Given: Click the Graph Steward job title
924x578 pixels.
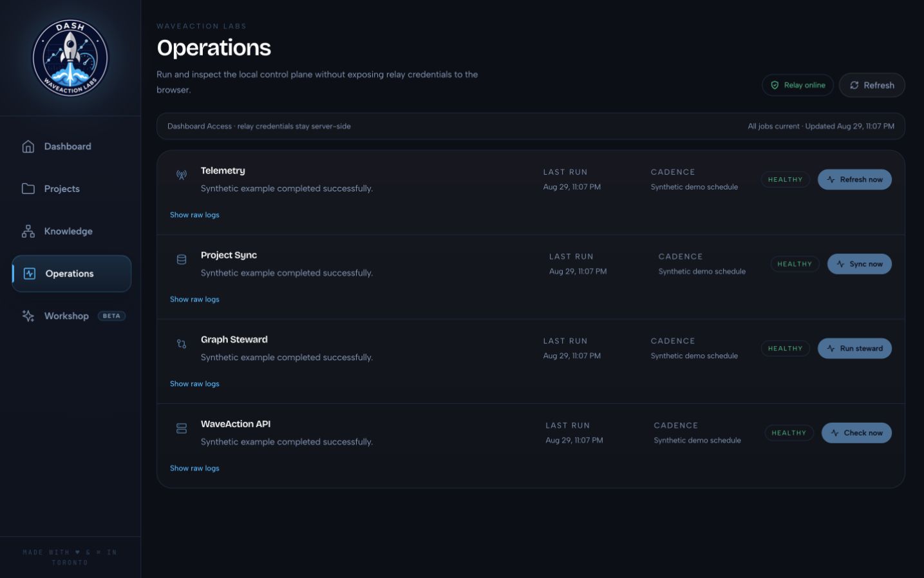Looking at the screenshot, I should coord(234,340).
